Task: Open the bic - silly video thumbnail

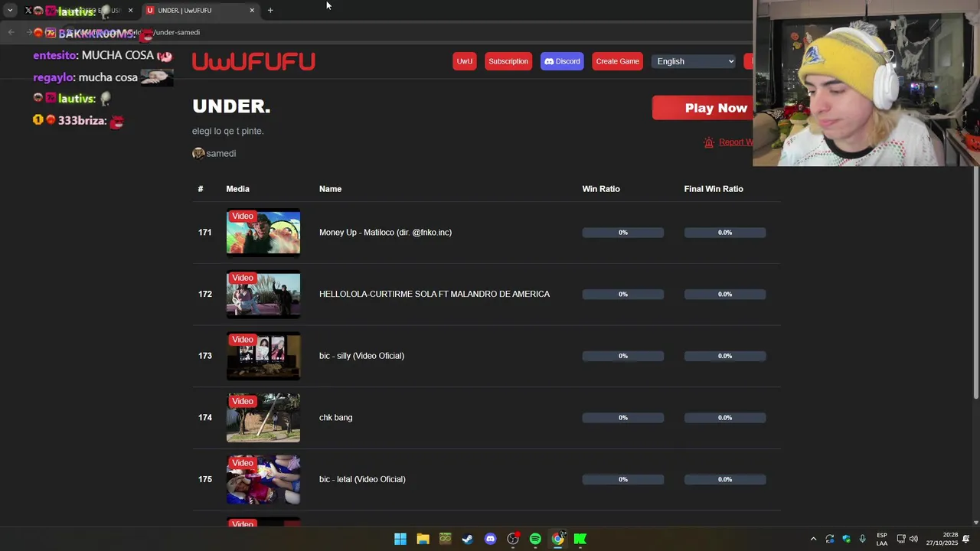Action: (263, 356)
